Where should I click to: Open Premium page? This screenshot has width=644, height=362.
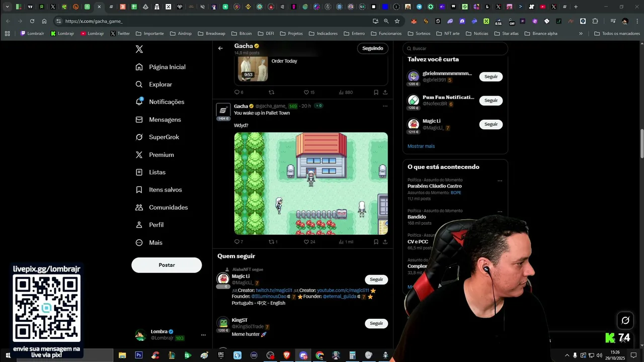[155, 155]
